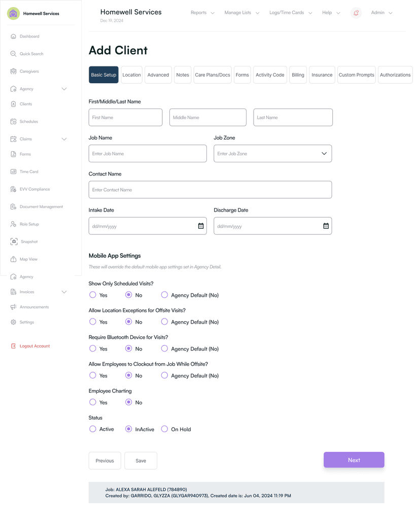This screenshot has height=524, width=420.
Task: Set Status to Active
Action: 93,429
